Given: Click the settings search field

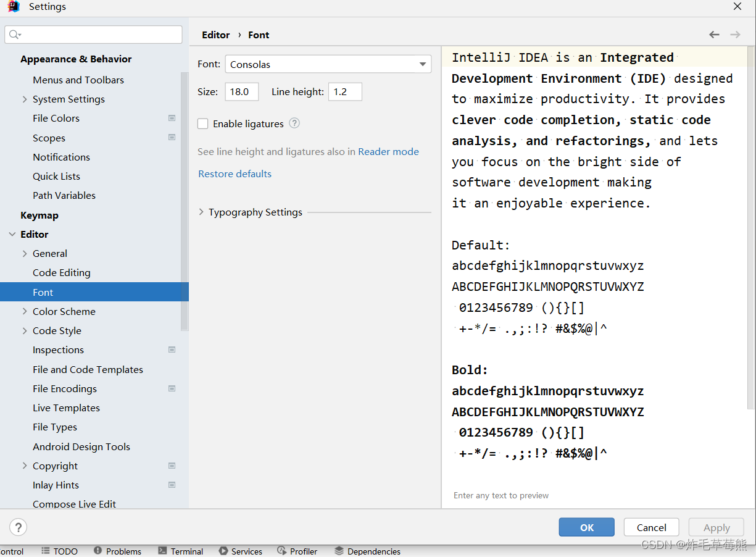Looking at the screenshot, I should (x=93, y=35).
